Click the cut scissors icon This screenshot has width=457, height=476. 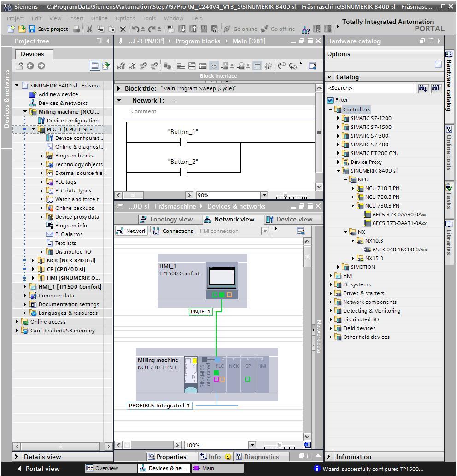pyautogui.click(x=89, y=29)
